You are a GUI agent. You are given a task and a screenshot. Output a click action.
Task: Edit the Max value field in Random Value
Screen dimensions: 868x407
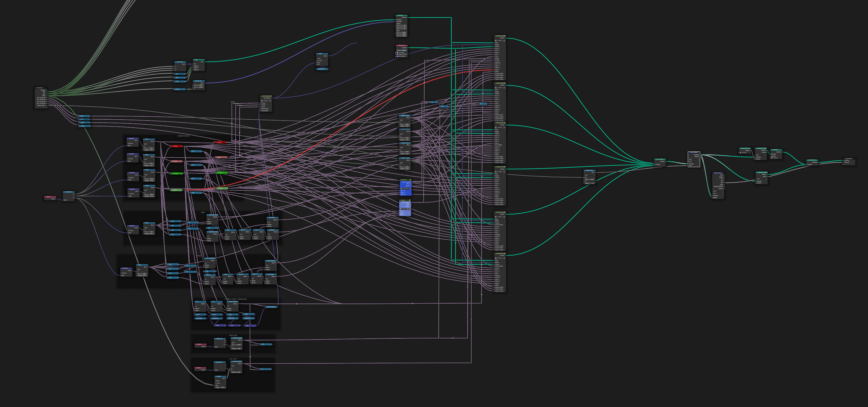[590, 179]
